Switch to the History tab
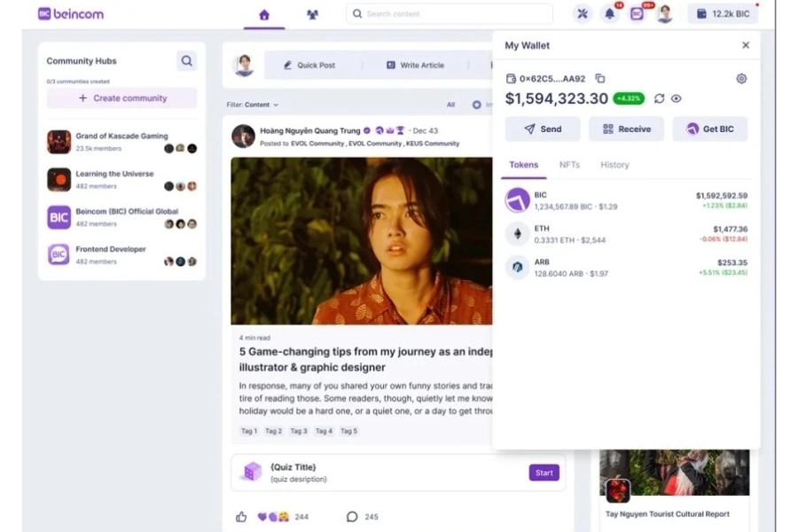This screenshot has width=798, height=532. click(614, 165)
